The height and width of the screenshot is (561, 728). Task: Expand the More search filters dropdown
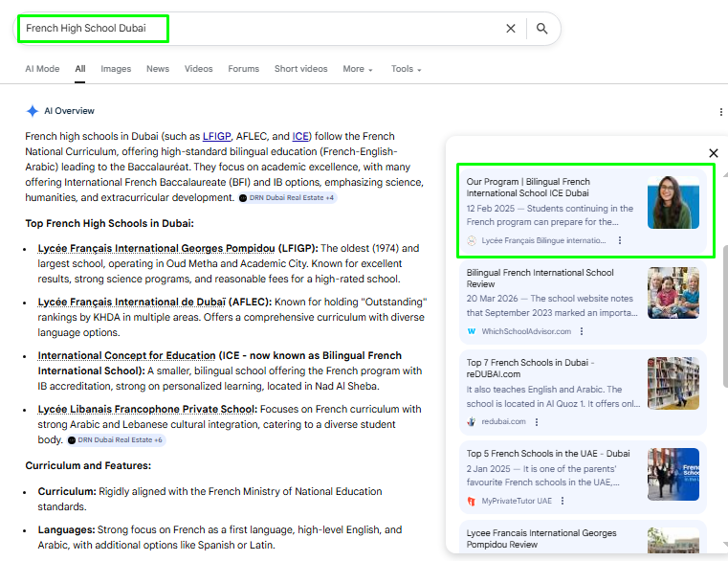click(x=358, y=69)
